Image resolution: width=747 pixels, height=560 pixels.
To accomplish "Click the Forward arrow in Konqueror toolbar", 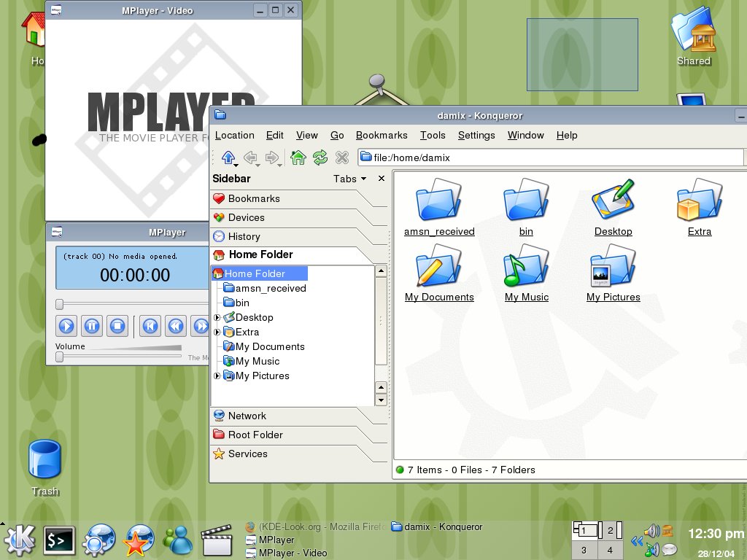I will [271, 157].
